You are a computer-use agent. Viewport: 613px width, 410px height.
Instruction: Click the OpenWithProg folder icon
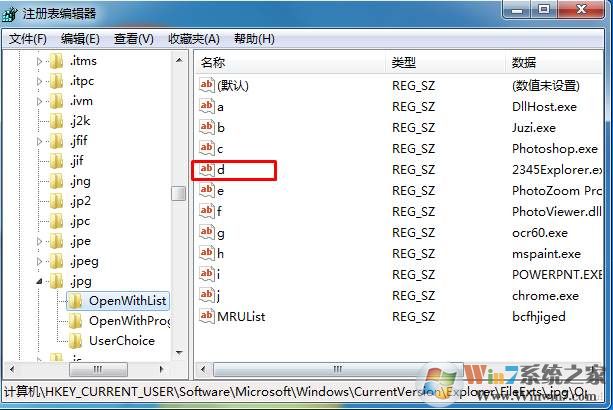click(75, 321)
